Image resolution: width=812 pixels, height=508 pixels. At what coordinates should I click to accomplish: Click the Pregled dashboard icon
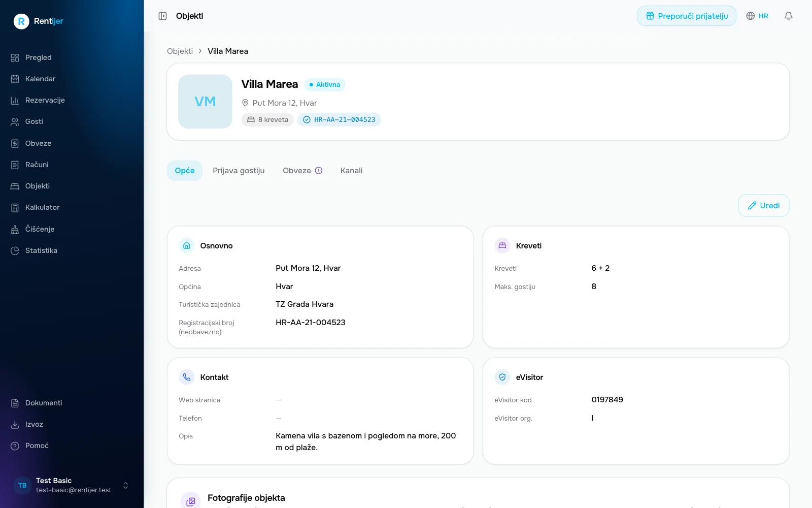pos(15,57)
